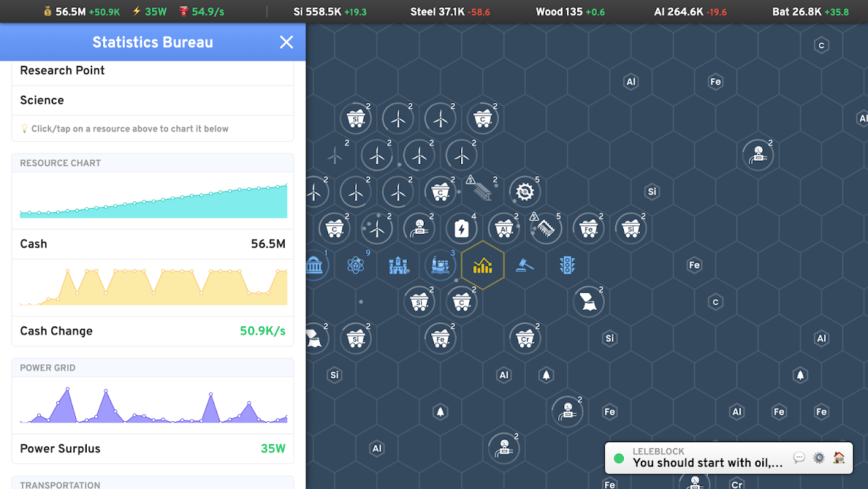Select the chip factory with warning sign
The height and width of the screenshot is (489, 868).
[x=546, y=229]
